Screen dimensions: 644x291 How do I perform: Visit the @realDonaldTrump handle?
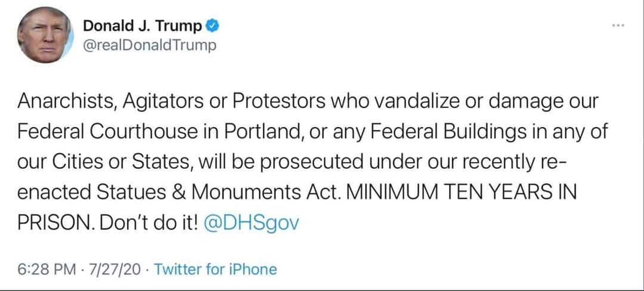(x=150, y=45)
